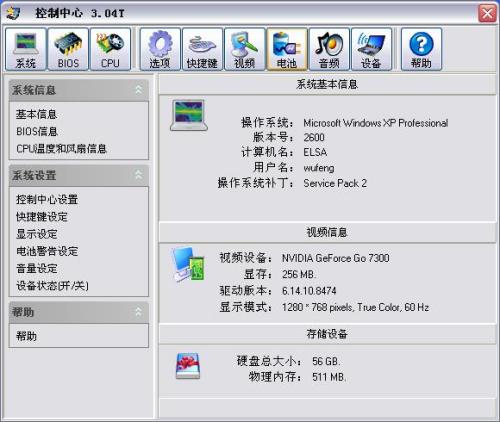Open the 设备 wireless laptop toolbar button
The height and width of the screenshot is (422, 500).
[x=371, y=49]
